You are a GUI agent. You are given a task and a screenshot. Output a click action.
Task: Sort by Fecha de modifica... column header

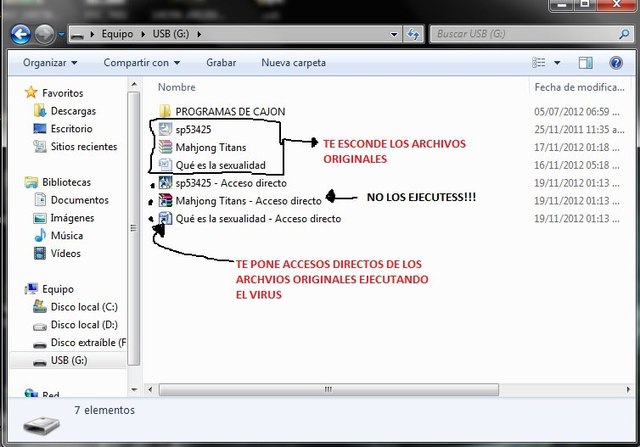point(579,87)
